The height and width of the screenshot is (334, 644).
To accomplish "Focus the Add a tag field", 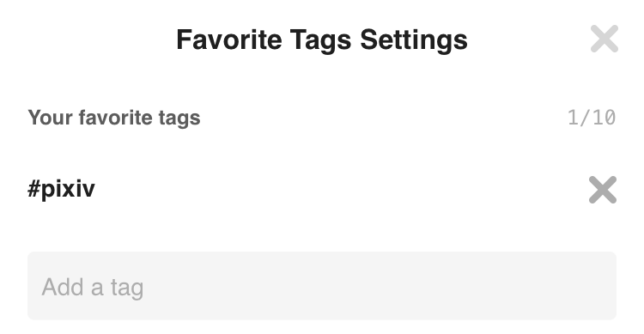I will click(322, 286).
